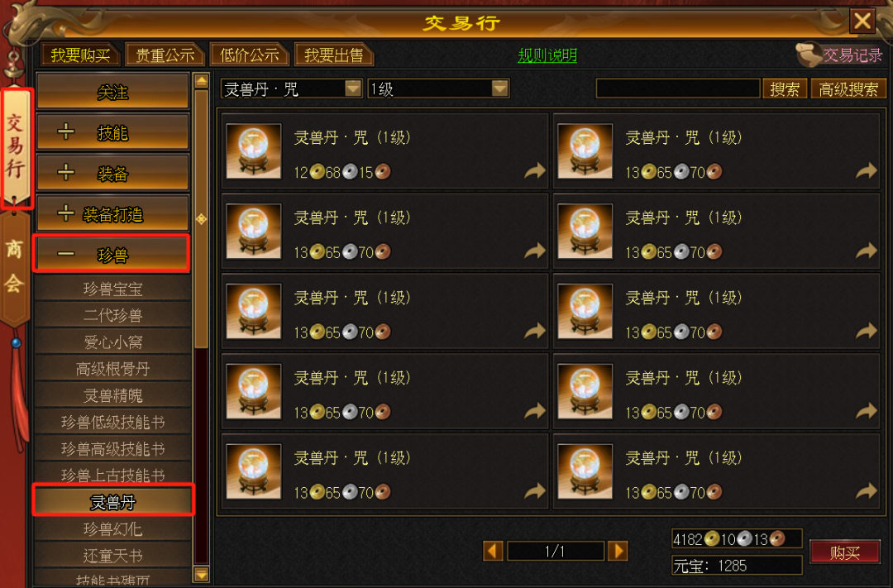Expand the 技能 category

pos(112,132)
